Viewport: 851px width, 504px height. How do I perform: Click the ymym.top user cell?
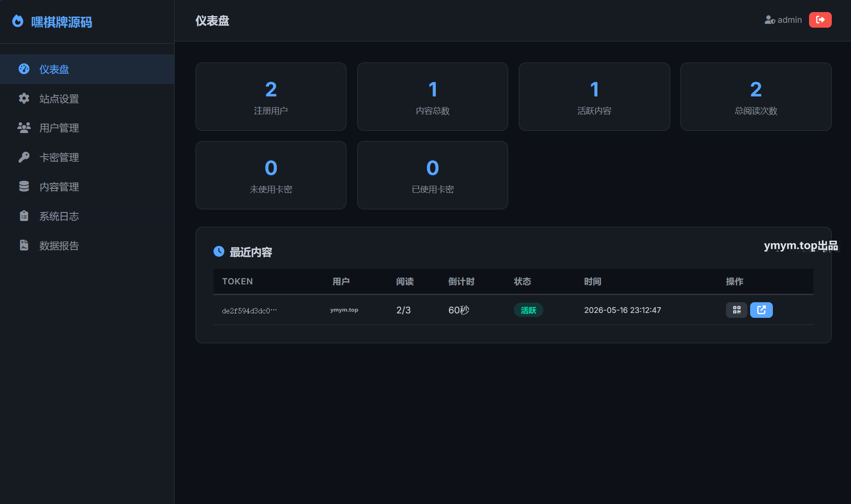344,310
